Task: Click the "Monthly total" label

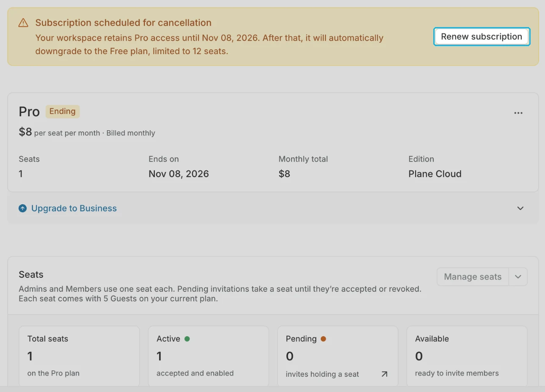Action: (303, 159)
